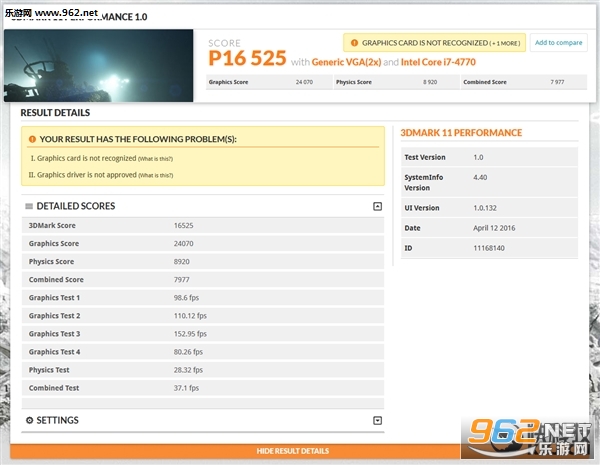
Task: Click the gear icon next to SETTINGS
Action: point(29,420)
